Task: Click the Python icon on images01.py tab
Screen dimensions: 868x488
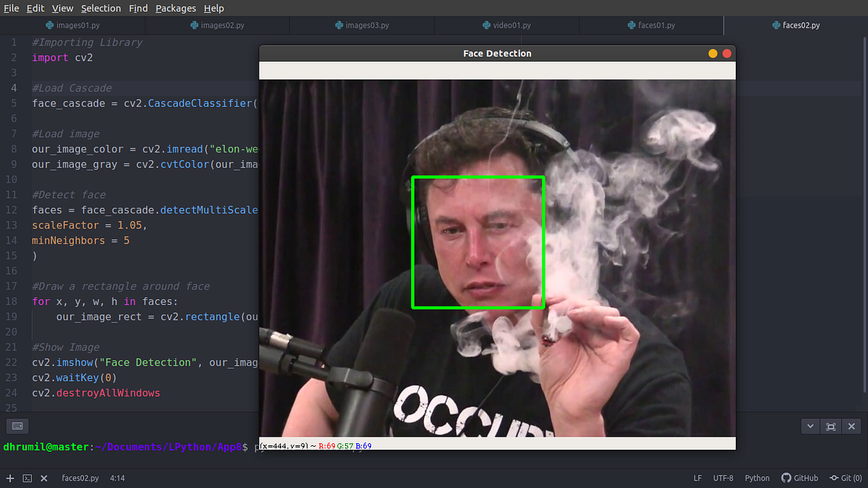Action: (x=49, y=25)
